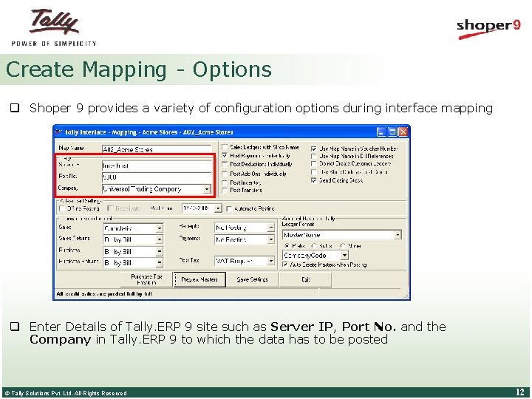Click into the Map Name field

tap(157, 149)
